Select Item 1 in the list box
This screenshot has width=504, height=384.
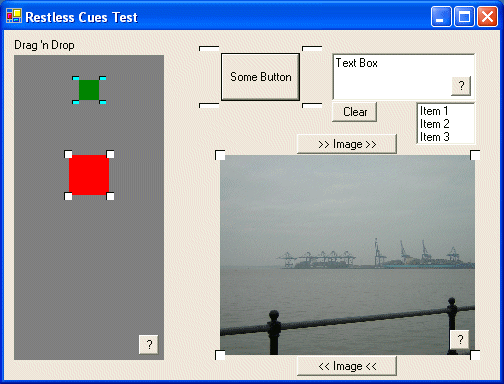click(x=434, y=111)
